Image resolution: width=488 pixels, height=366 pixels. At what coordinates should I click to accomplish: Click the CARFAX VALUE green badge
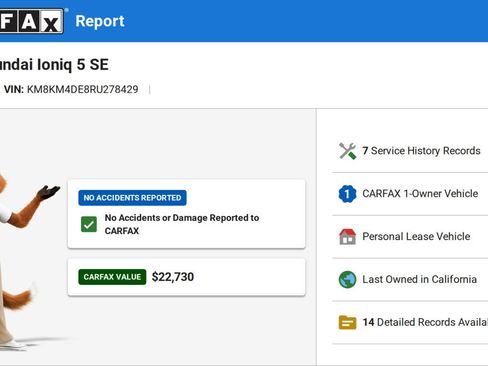pyautogui.click(x=112, y=277)
